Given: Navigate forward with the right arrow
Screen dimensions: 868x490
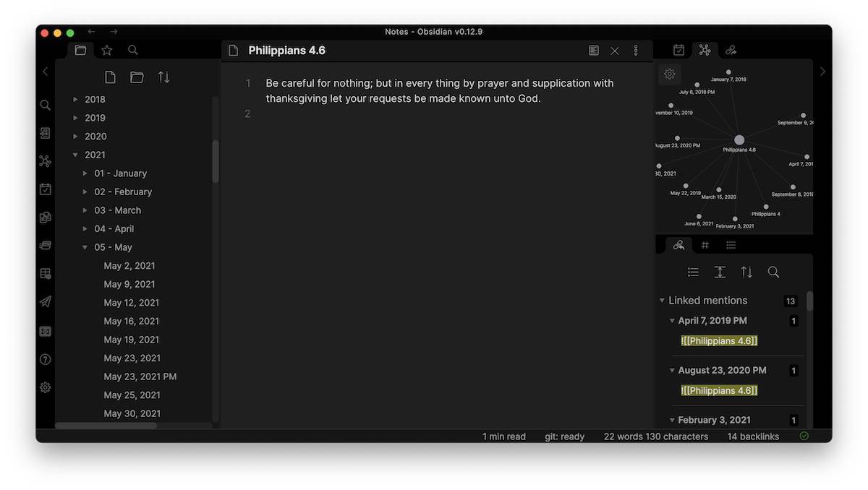Looking at the screenshot, I should [x=114, y=32].
